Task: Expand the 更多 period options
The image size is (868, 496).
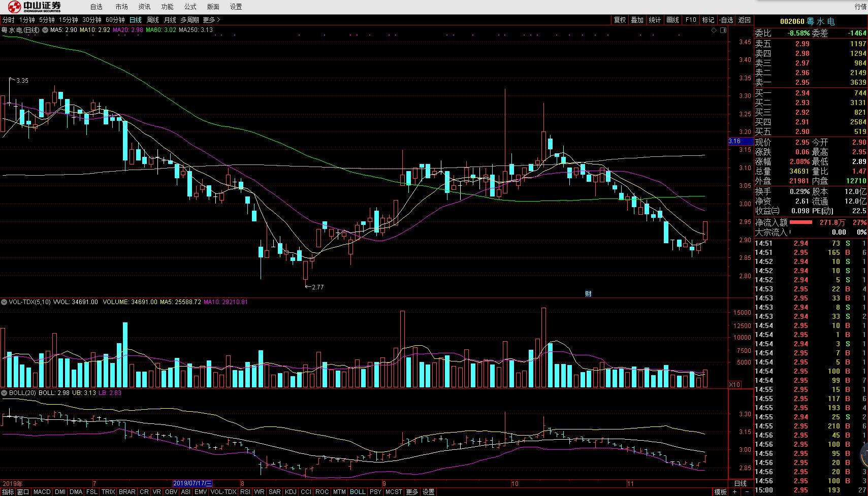Action: pyautogui.click(x=212, y=20)
